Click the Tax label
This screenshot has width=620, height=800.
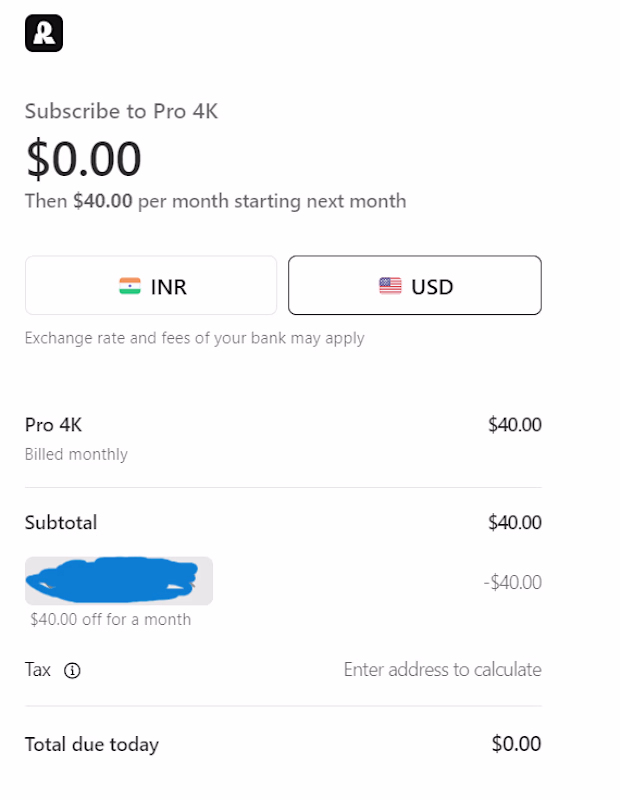click(x=38, y=669)
